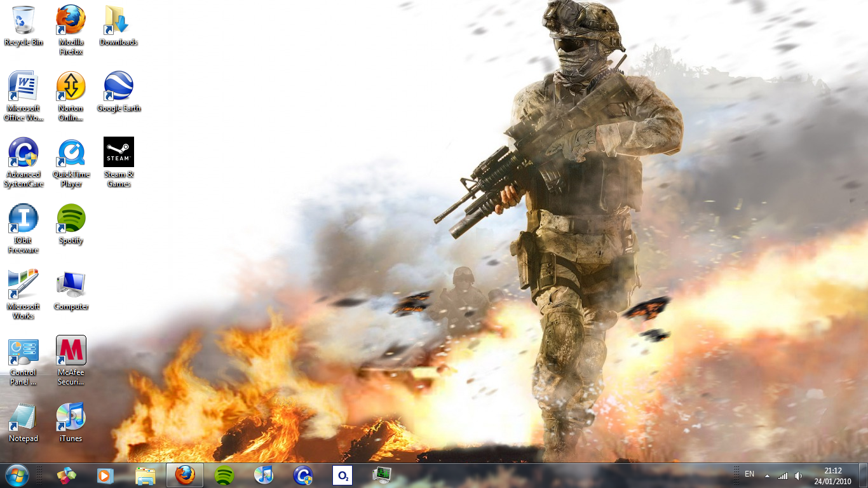Show hidden tray icons arrow
Viewport: 868px width, 488px height.
click(x=767, y=476)
